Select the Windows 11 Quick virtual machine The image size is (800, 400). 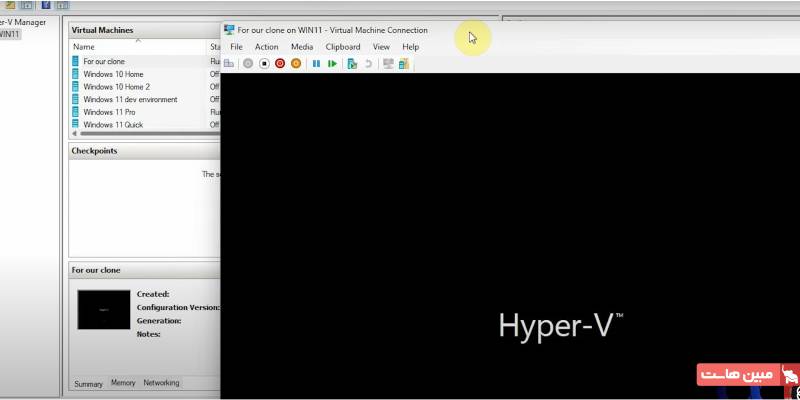(x=113, y=124)
